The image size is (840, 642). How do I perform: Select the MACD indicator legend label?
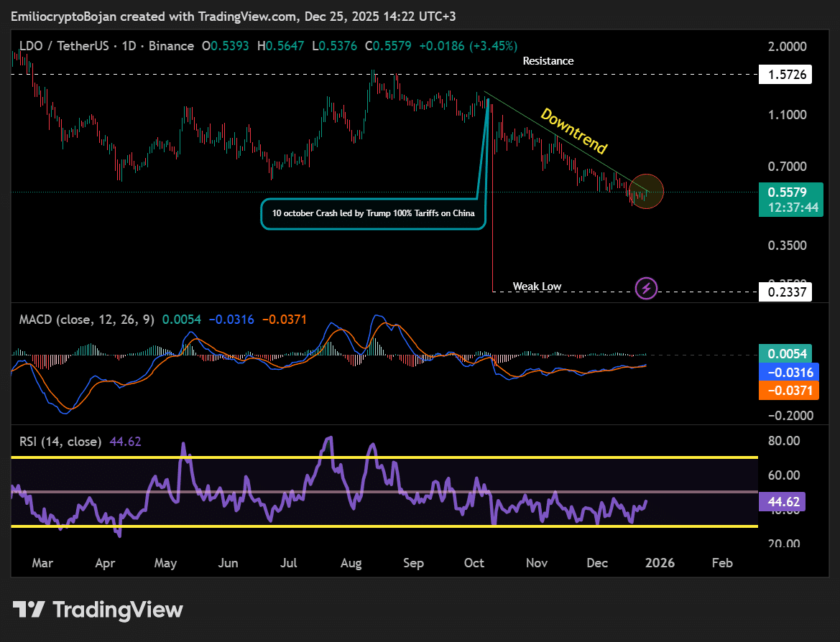pyautogui.click(x=87, y=320)
